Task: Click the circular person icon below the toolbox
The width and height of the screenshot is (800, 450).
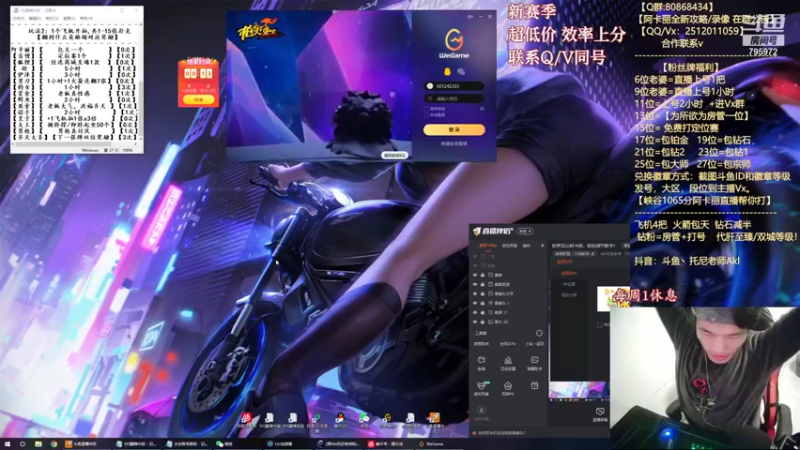Action: [x=481, y=411]
